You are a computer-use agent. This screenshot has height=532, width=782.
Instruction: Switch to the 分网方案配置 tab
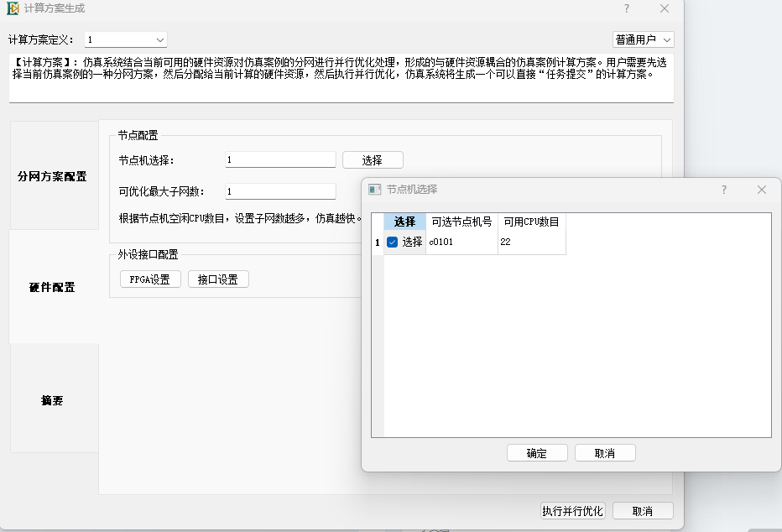coord(53,176)
